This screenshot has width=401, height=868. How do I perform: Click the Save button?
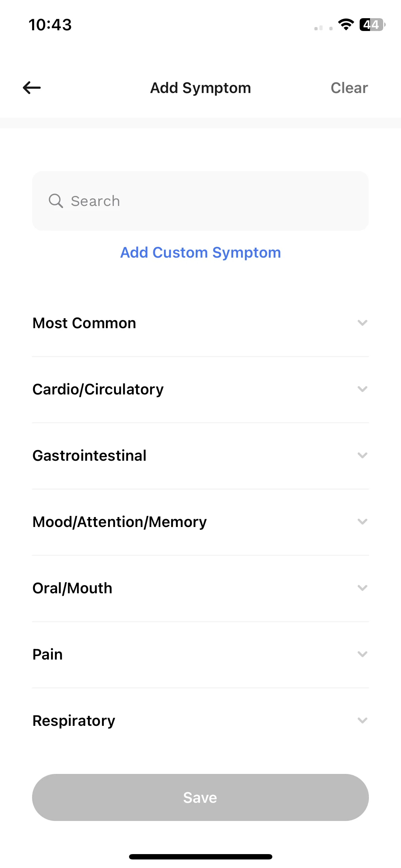tap(200, 797)
